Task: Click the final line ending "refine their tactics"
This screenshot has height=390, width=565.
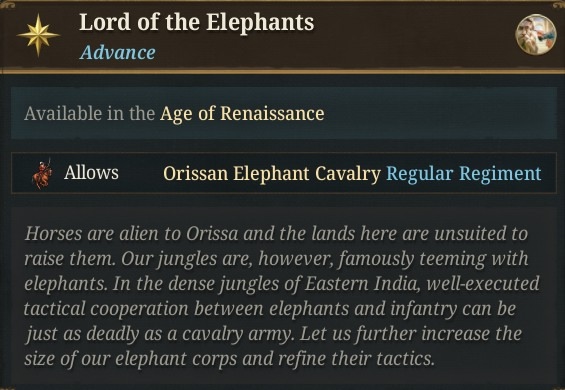Action: [229, 359]
